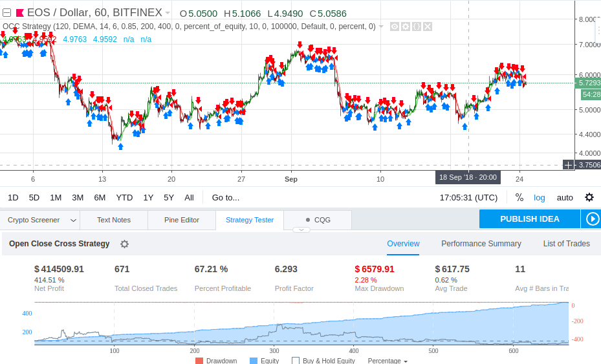The height and width of the screenshot is (364, 601).
Task: Click the publish video play icon
Action: tap(592, 219)
